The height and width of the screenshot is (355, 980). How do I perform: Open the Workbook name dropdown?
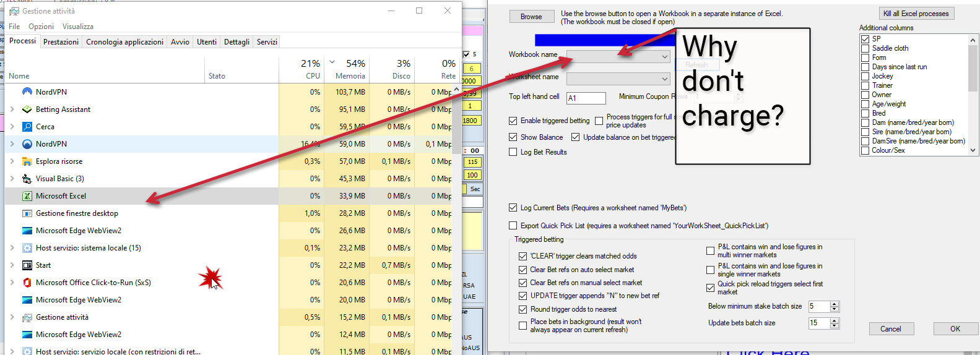click(665, 56)
